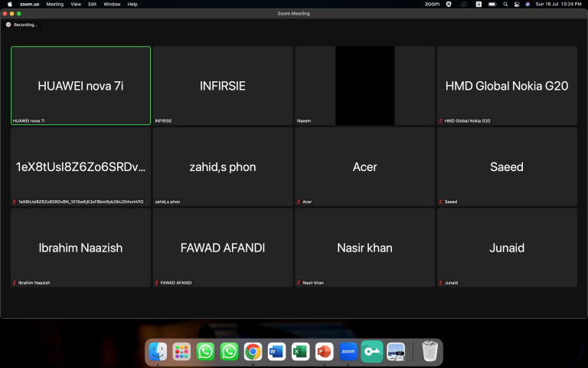Click the muted microphone icon on Saeed tile

[x=441, y=202]
